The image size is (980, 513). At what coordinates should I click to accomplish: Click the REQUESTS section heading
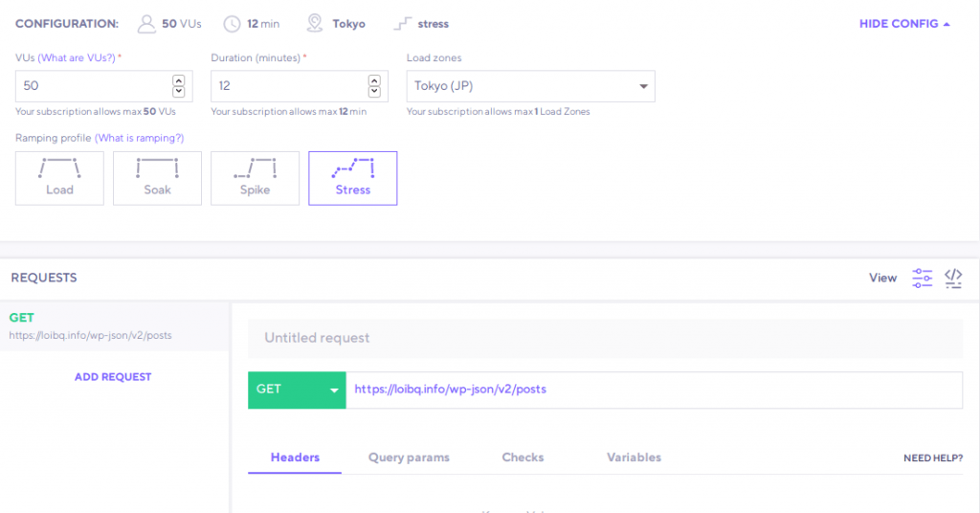coord(44,278)
